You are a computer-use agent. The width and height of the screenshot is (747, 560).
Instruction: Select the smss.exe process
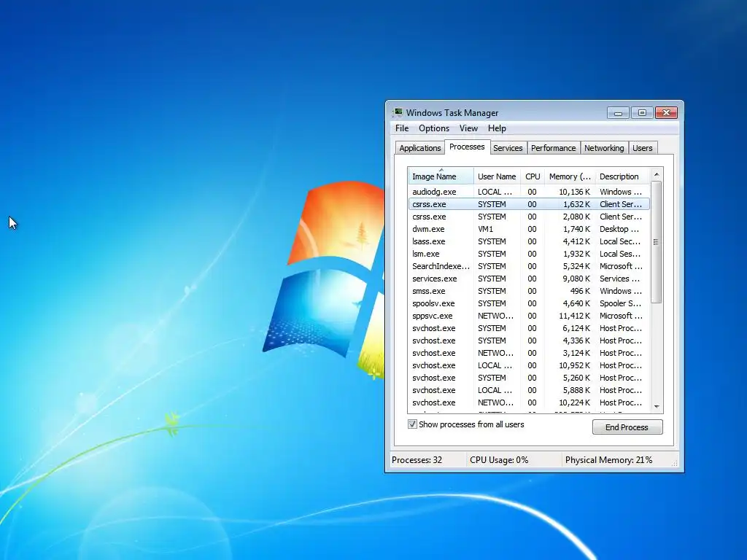click(x=529, y=291)
